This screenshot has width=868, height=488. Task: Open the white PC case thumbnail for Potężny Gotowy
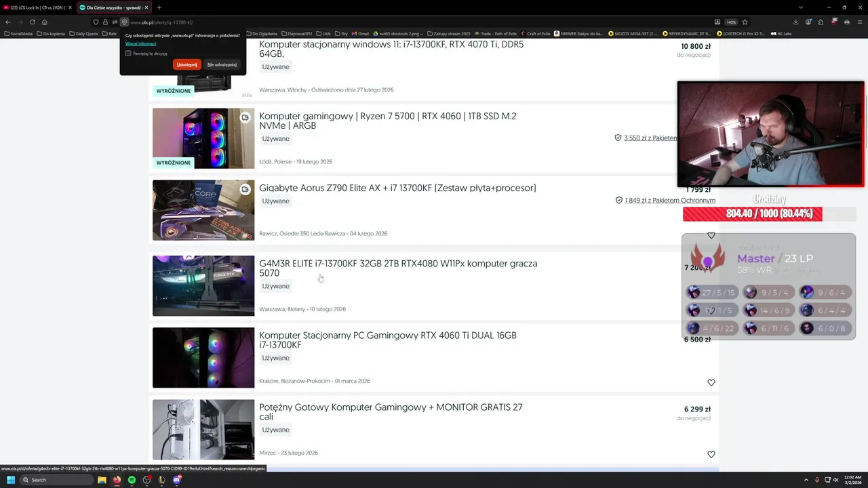coord(203,430)
